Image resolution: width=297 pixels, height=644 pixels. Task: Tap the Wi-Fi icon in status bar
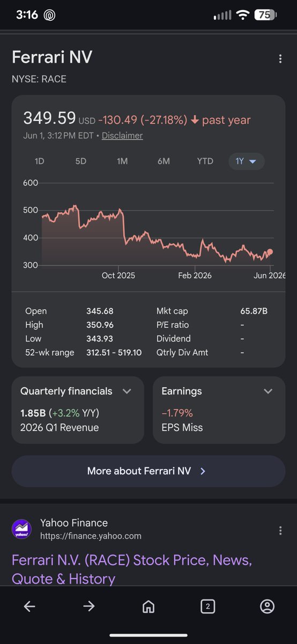243,15
